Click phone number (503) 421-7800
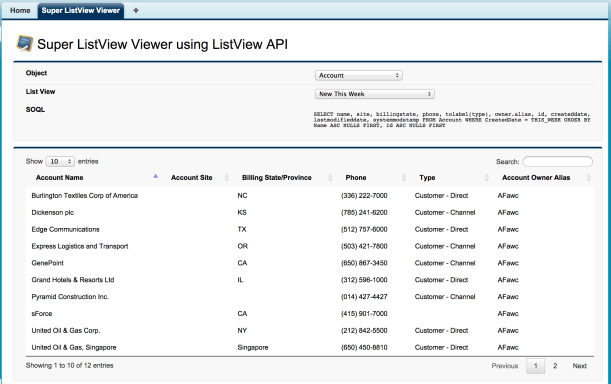 click(364, 246)
